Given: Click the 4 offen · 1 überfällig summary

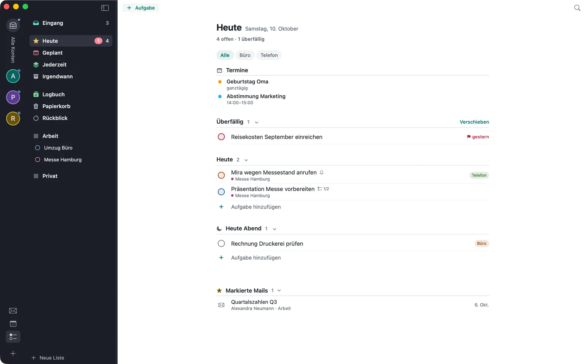Looking at the screenshot, I should [240, 39].
